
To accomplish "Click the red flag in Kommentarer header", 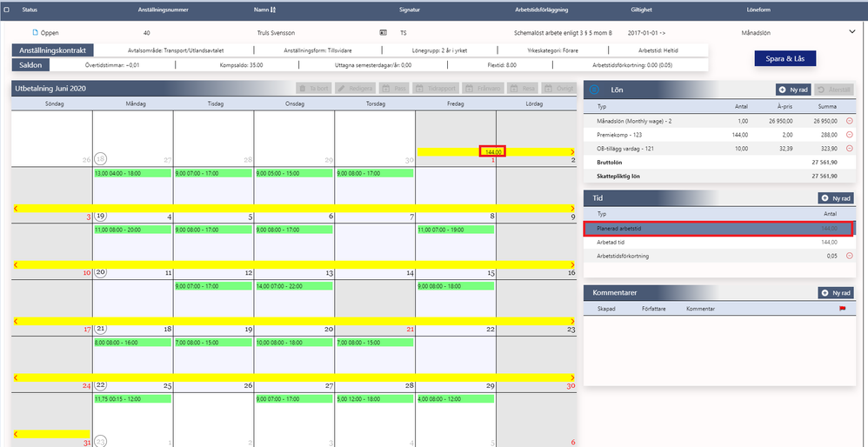I will pos(843,309).
